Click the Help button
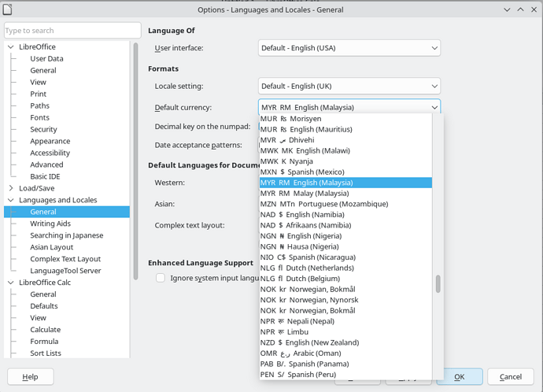The width and height of the screenshot is (543, 392). [31, 376]
